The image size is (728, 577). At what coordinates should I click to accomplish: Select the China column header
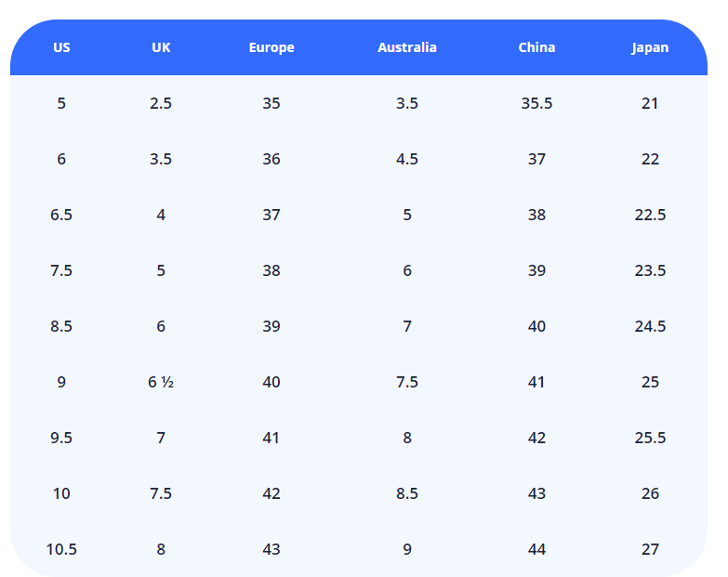(x=536, y=47)
